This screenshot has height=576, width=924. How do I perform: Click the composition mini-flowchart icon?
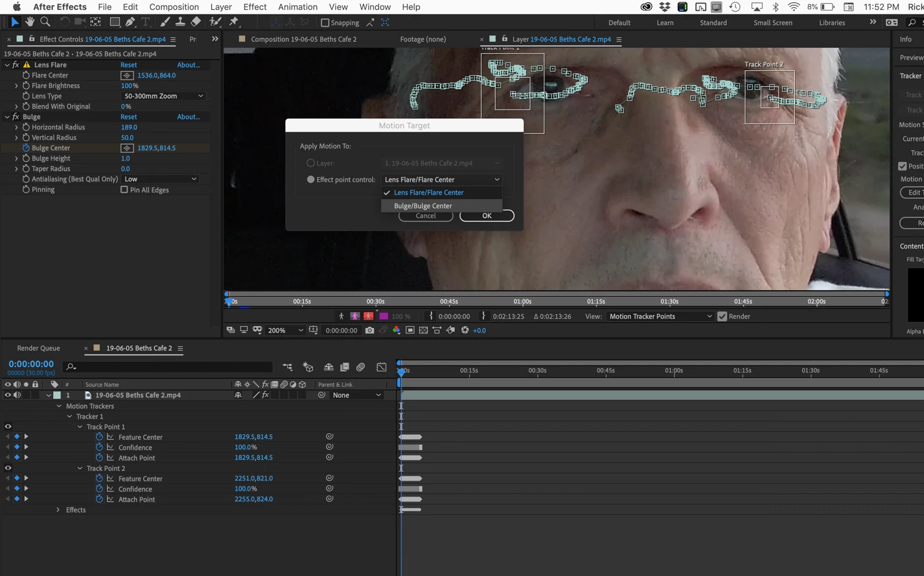click(288, 367)
